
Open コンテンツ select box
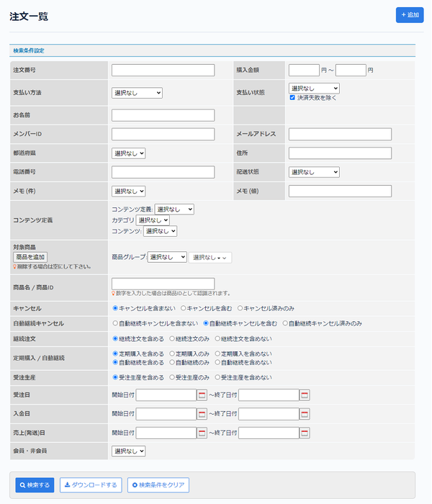[160, 231]
